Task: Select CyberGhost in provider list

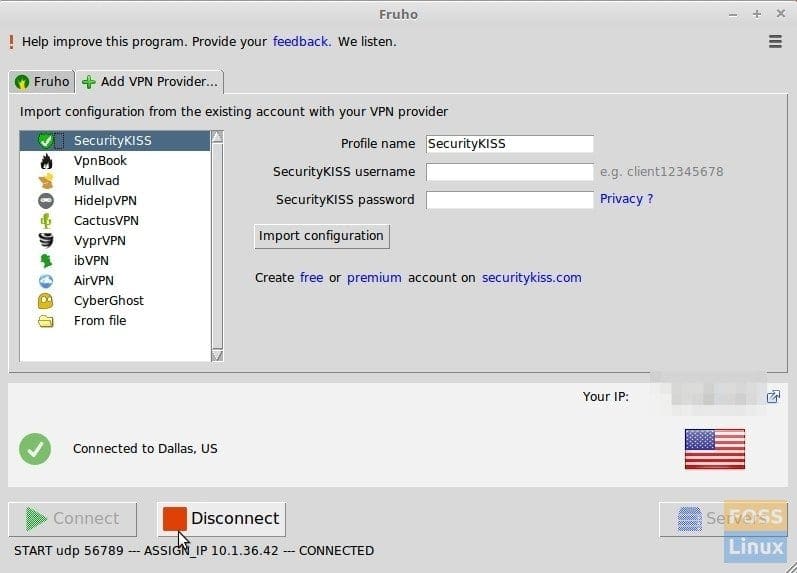Action: coord(115,300)
